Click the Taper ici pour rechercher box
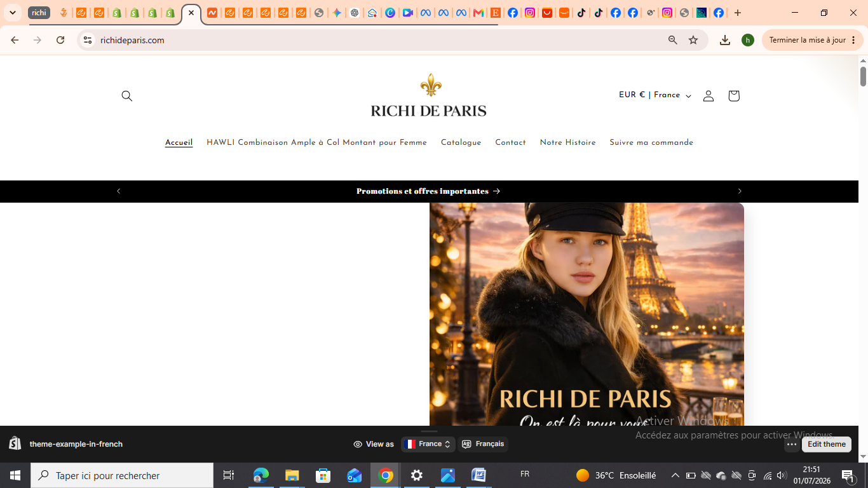 point(122,475)
